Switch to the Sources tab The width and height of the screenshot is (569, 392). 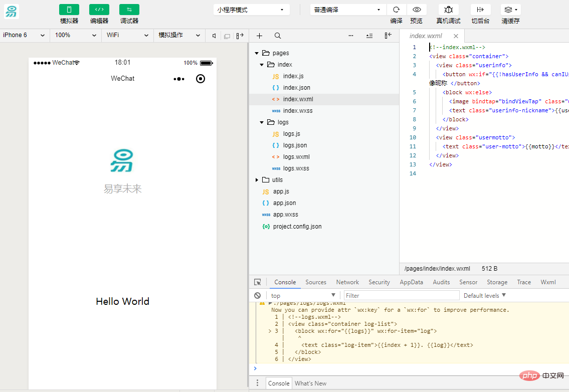pyautogui.click(x=316, y=282)
